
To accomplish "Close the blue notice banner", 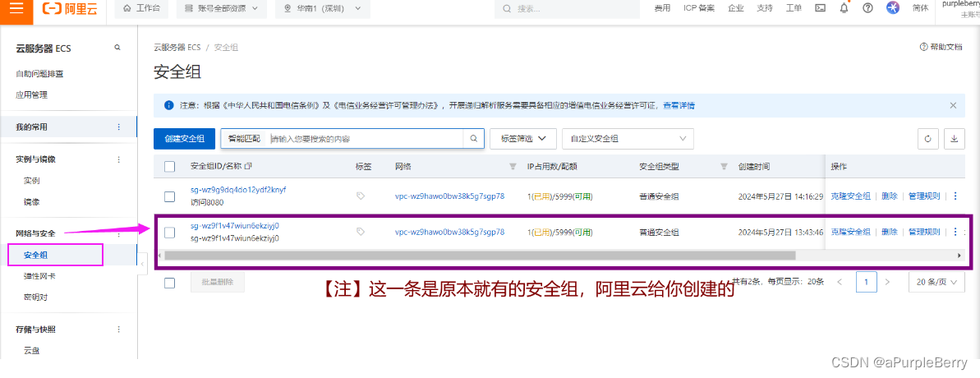I will click(x=953, y=105).
